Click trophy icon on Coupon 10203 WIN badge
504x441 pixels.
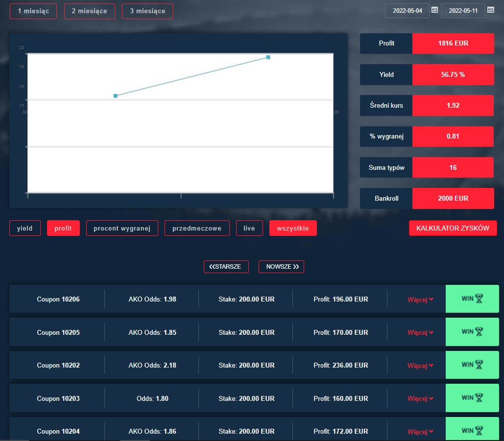point(479,398)
